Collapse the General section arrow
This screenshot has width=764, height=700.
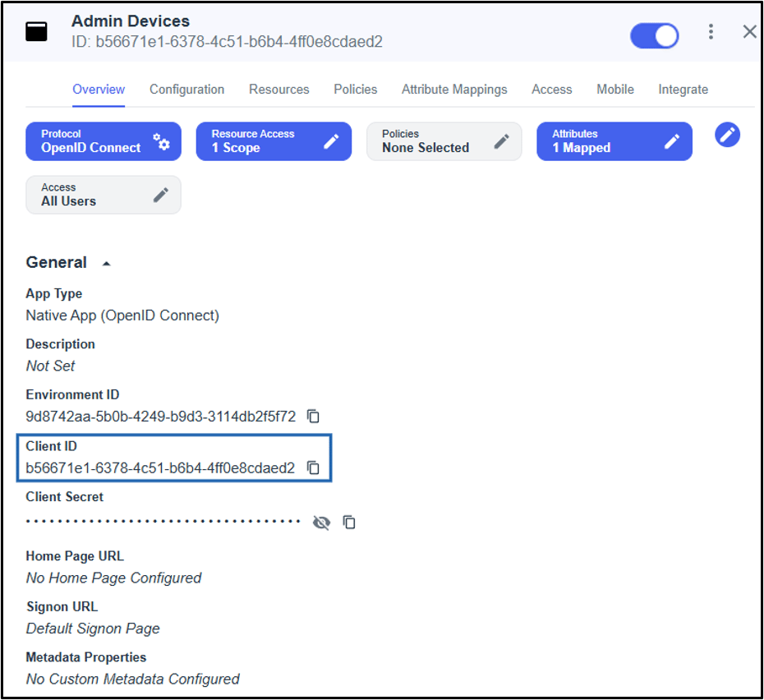pos(106,264)
